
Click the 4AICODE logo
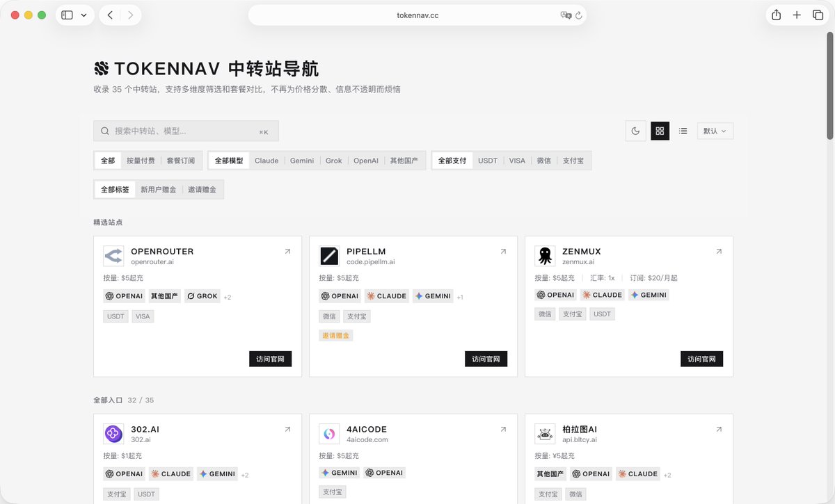(x=329, y=434)
